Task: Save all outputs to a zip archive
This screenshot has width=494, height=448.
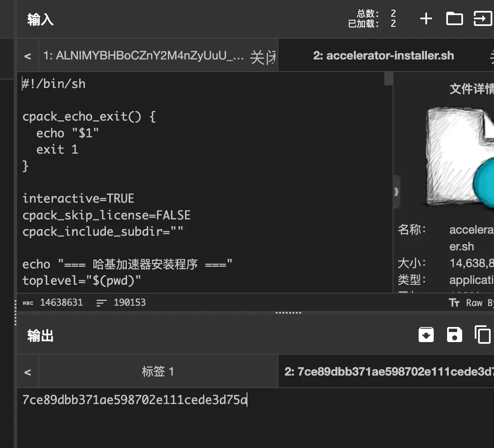Action: 426,335
